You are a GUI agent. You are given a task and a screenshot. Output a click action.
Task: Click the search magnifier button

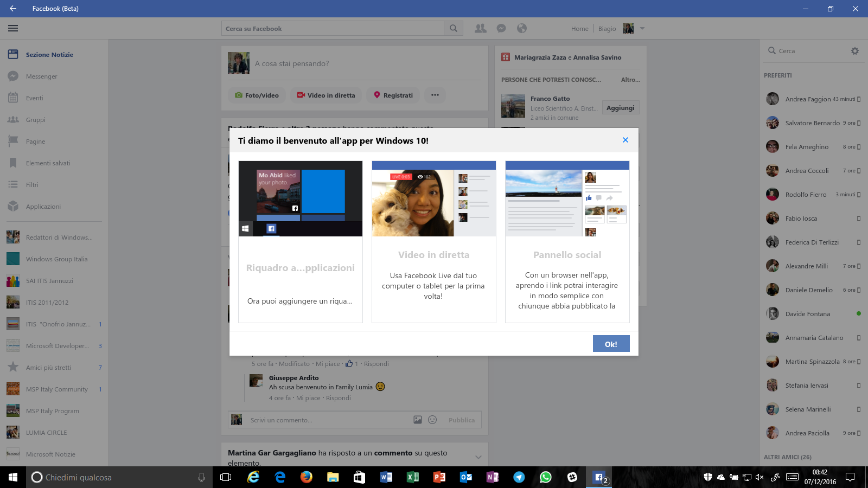click(454, 28)
